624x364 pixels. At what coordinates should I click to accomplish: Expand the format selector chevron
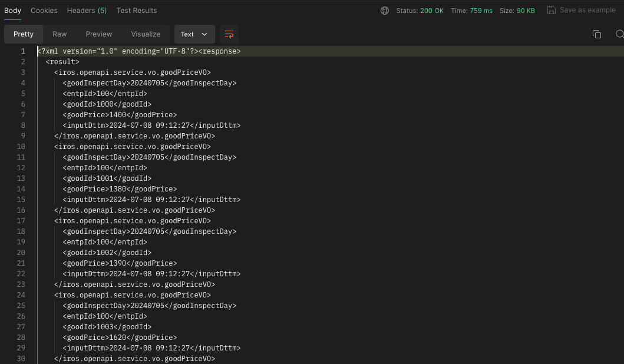coord(203,34)
